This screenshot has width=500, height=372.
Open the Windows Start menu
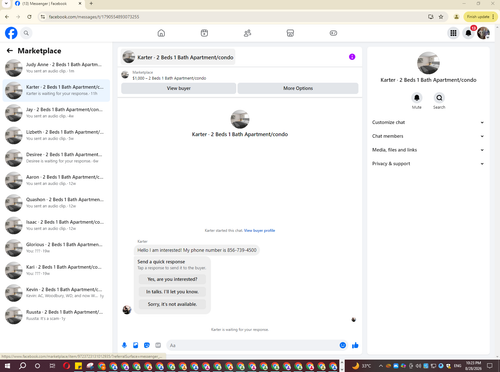[7, 366]
